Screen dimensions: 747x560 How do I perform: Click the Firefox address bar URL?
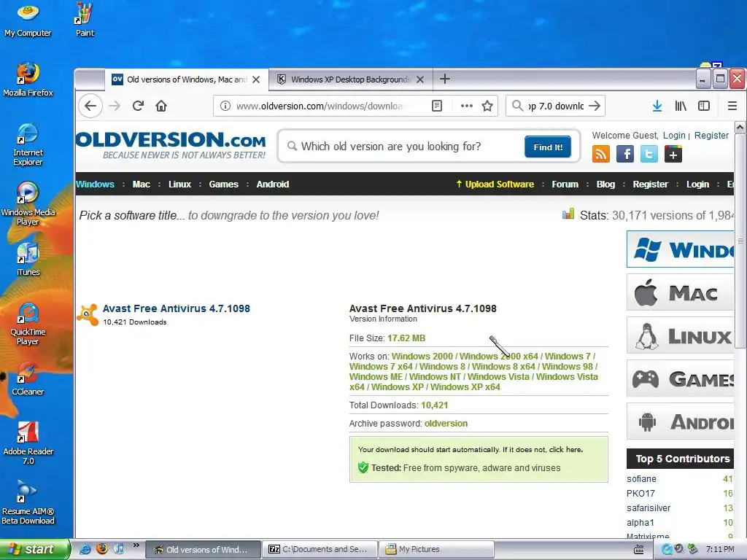click(320, 106)
